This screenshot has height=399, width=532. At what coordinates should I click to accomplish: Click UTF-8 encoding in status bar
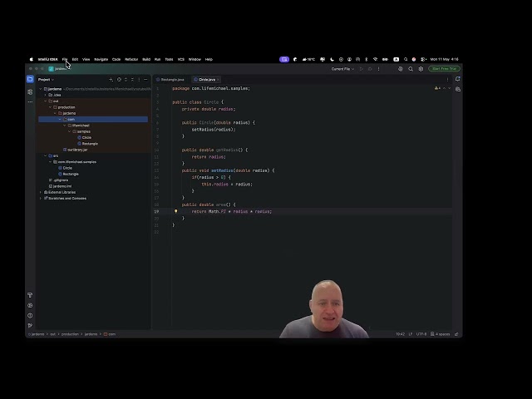(x=421, y=334)
